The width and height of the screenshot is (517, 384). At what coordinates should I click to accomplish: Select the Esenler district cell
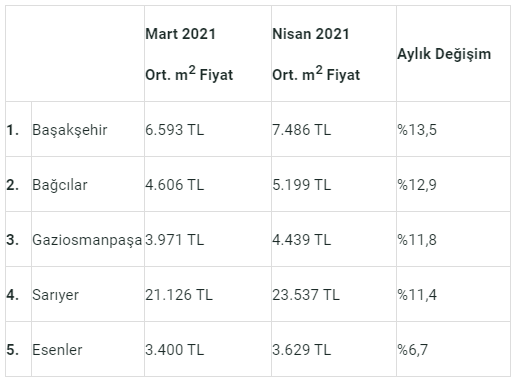point(88,349)
